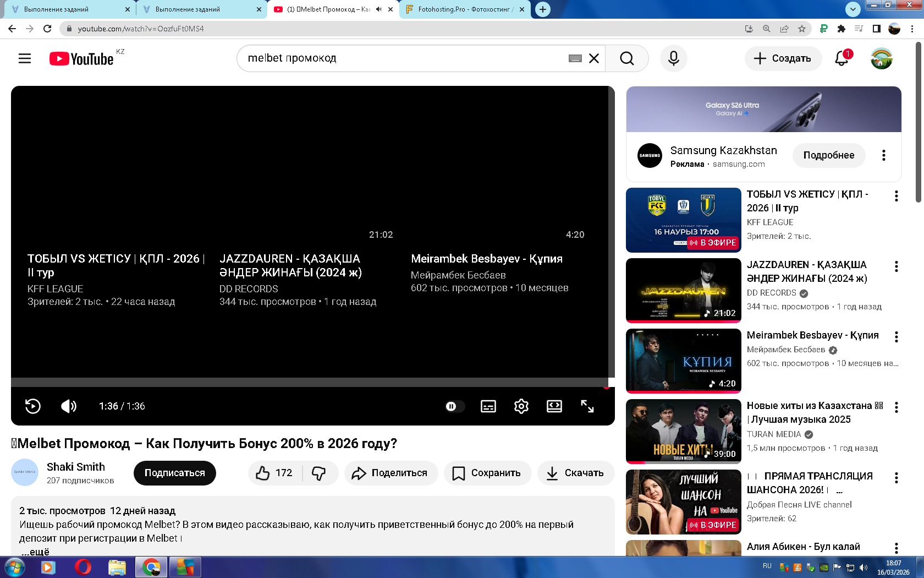Image resolution: width=924 pixels, height=578 pixels.
Task: Open player settings gear
Action: click(x=521, y=406)
